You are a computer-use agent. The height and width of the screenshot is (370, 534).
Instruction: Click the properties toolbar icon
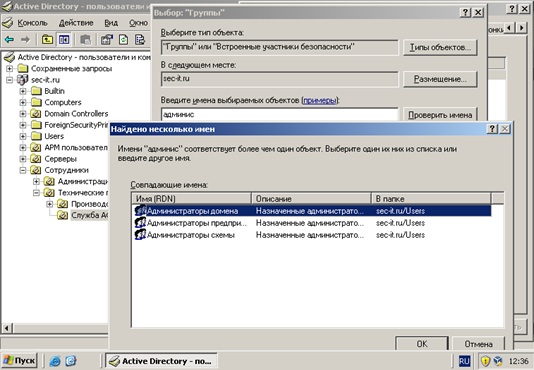click(x=107, y=40)
